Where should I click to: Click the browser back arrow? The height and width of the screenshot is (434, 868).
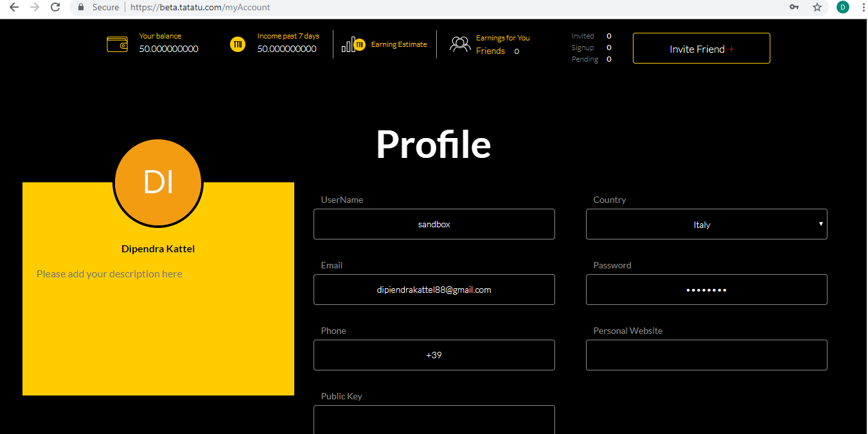coord(14,7)
